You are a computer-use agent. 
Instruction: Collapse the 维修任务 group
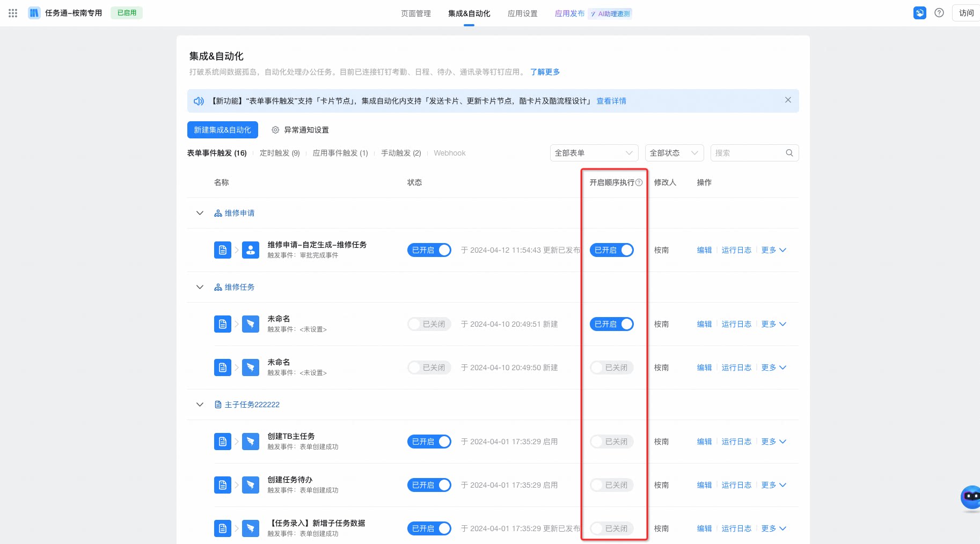(x=200, y=287)
